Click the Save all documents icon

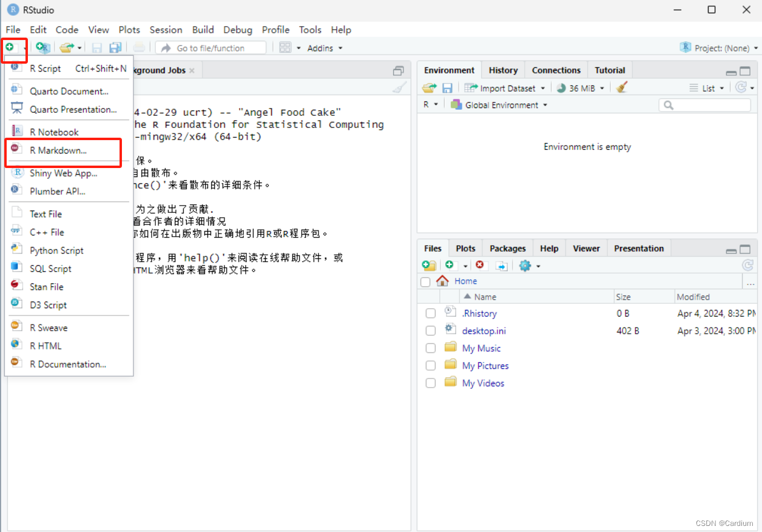pyautogui.click(x=115, y=47)
